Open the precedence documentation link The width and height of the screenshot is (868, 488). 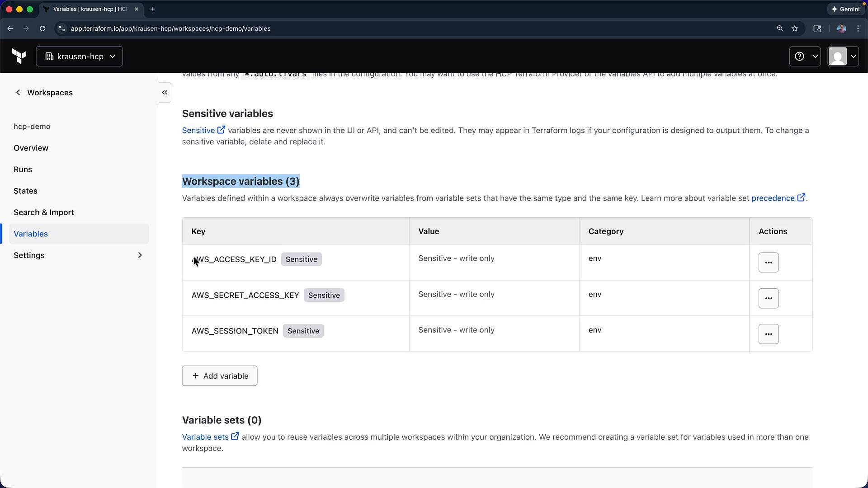778,198
